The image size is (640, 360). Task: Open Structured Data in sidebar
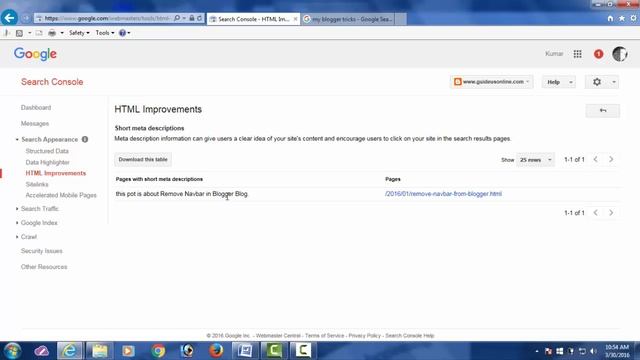(47, 151)
